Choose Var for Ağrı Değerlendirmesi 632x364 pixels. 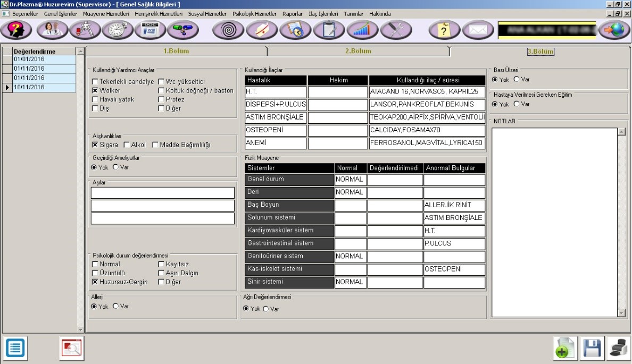266,309
